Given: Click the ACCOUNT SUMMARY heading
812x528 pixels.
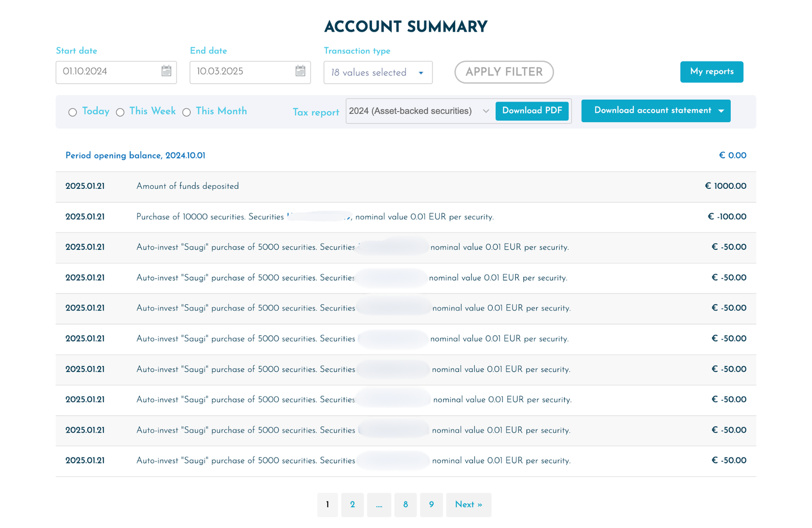Looking at the screenshot, I should (x=406, y=27).
